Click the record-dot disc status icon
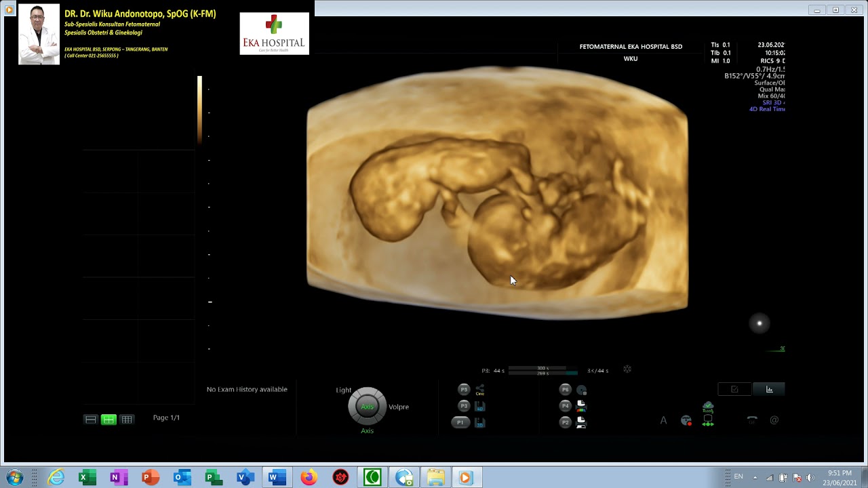 686,420
